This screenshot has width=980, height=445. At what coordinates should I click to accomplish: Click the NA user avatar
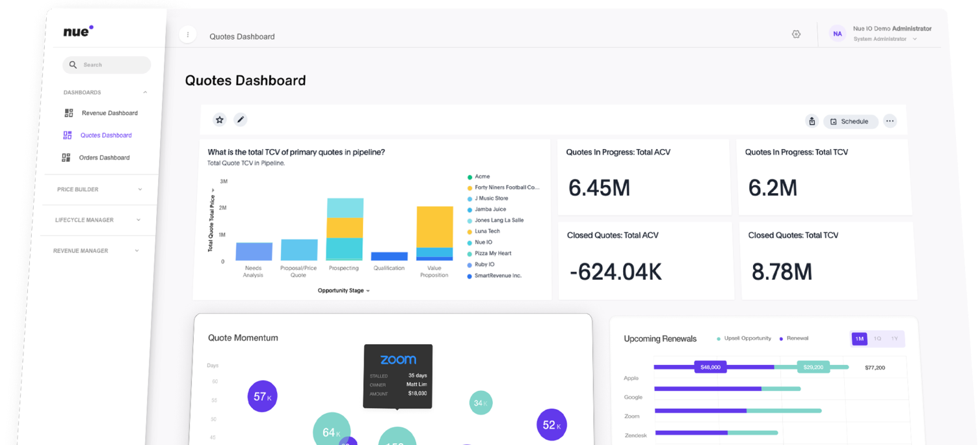pos(837,34)
